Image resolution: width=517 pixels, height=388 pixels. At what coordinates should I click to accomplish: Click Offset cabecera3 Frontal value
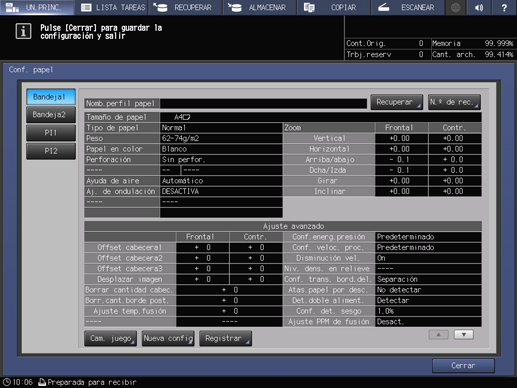(x=202, y=269)
